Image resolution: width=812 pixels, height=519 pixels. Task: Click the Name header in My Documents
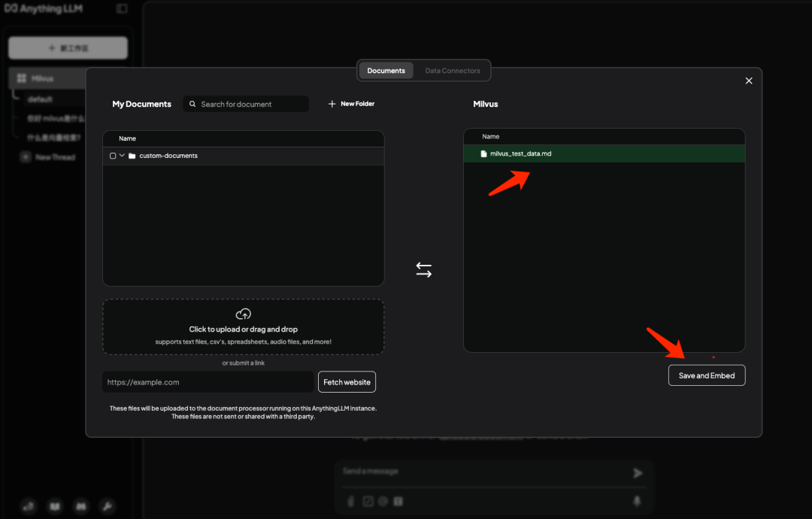pyautogui.click(x=127, y=139)
